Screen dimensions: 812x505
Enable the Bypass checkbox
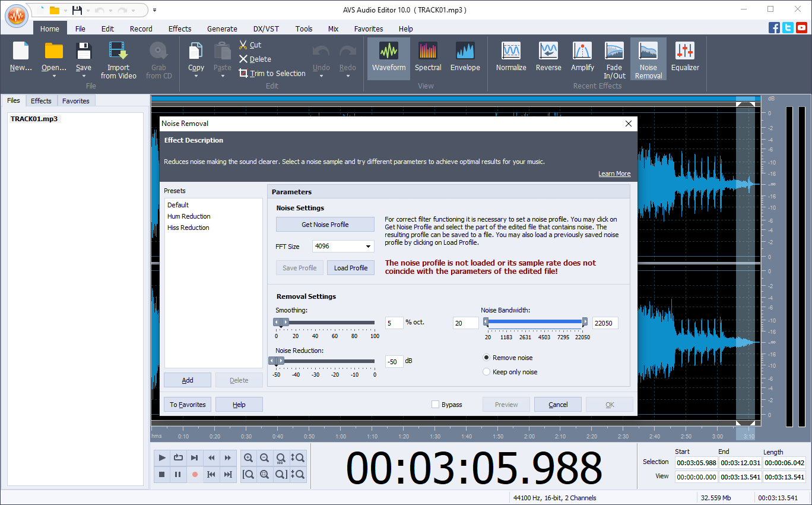click(x=435, y=404)
